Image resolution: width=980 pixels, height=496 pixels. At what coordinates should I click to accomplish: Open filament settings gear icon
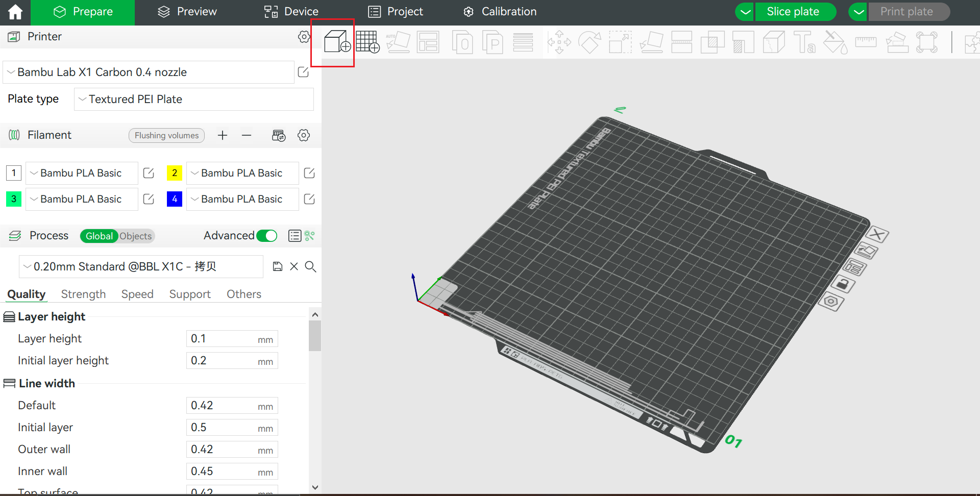[x=304, y=135]
